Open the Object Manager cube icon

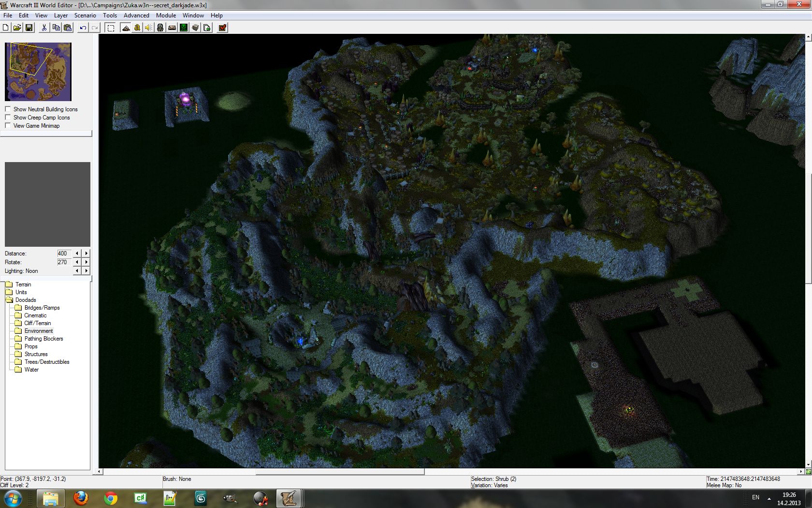pyautogui.click(x=195, y=28)
